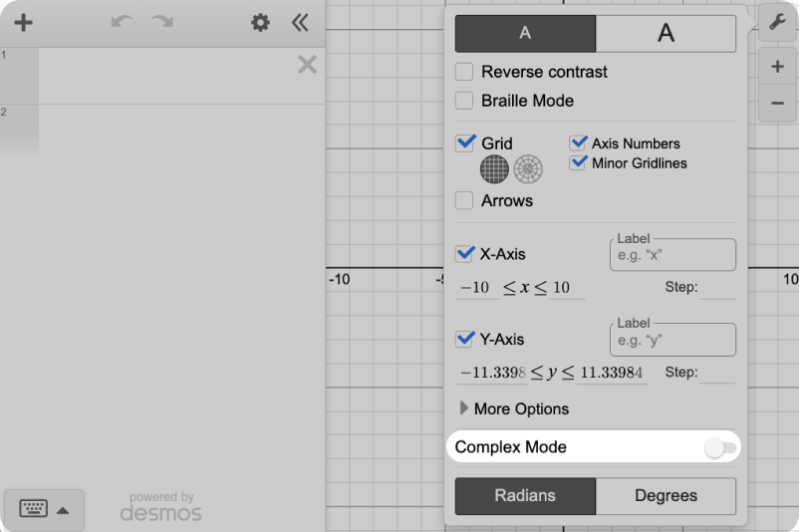
Task: Turn on the Complex Mode toggle
Action: (720, 448)
